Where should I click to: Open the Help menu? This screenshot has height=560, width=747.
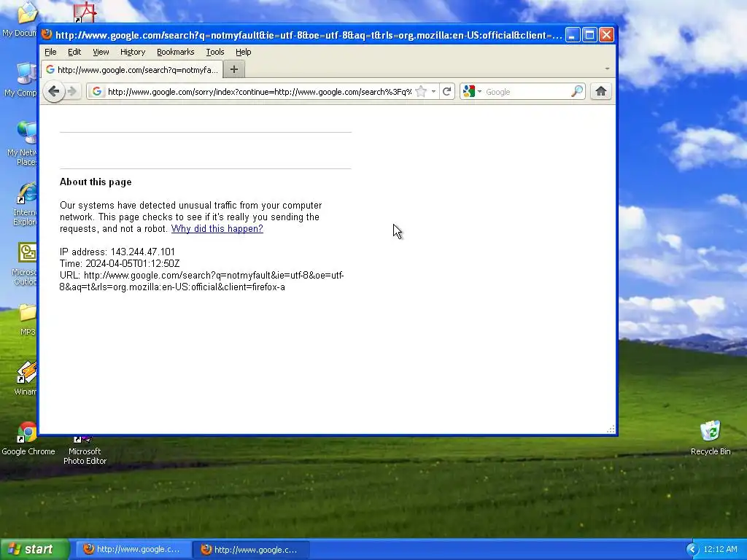point(243,52)
